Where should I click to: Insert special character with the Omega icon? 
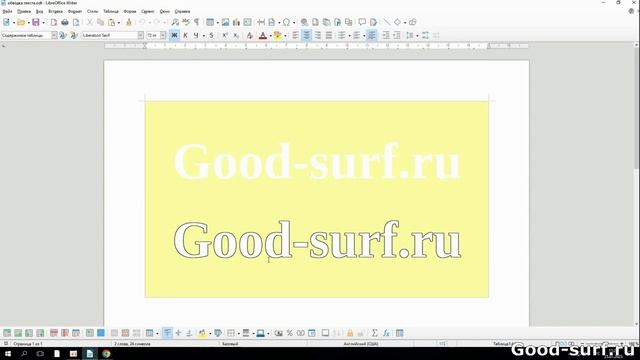pos(287,22)
